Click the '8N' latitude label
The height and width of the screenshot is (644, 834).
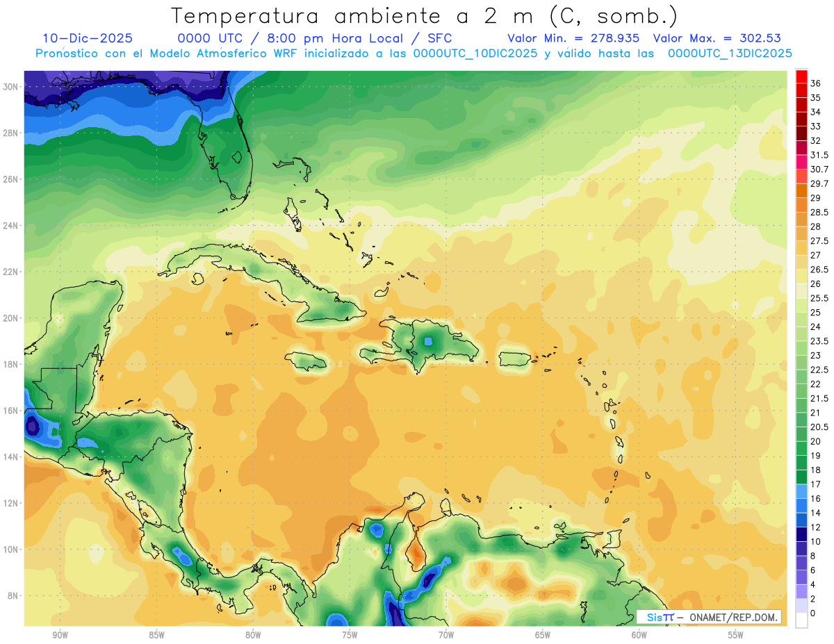pos(13,595)
